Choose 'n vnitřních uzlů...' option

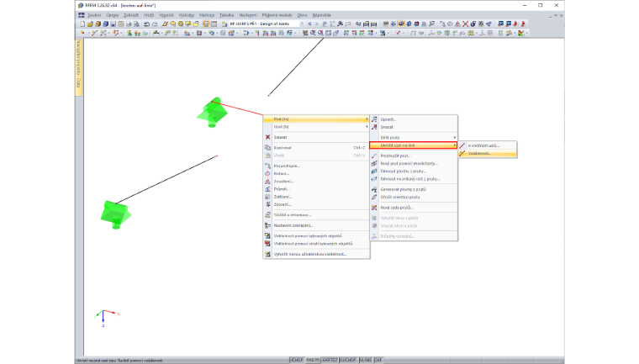coord(488,145)
